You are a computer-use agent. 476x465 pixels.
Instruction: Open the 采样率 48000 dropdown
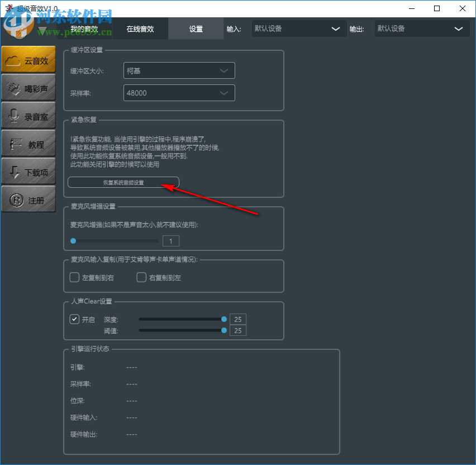click(179, 93)
